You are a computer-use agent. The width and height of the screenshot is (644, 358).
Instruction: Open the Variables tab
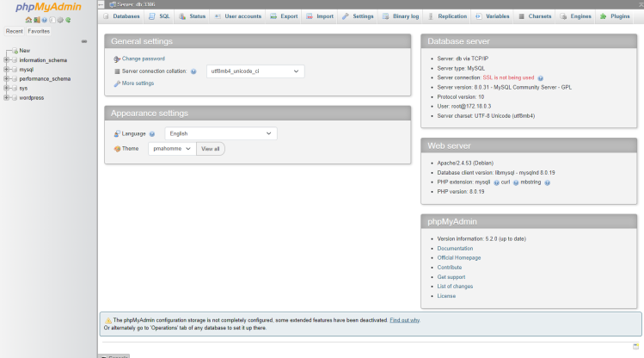(x=493, y=16)
